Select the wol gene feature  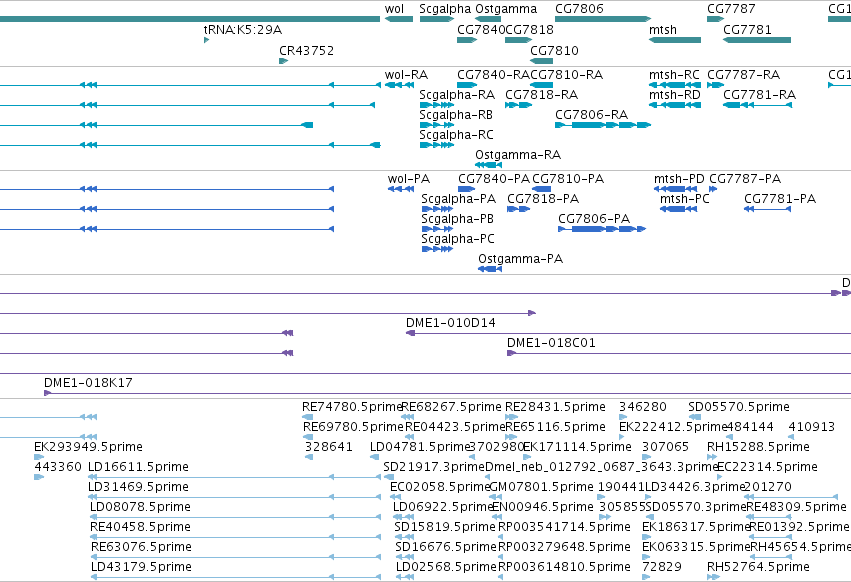click(x=399, y=19)
